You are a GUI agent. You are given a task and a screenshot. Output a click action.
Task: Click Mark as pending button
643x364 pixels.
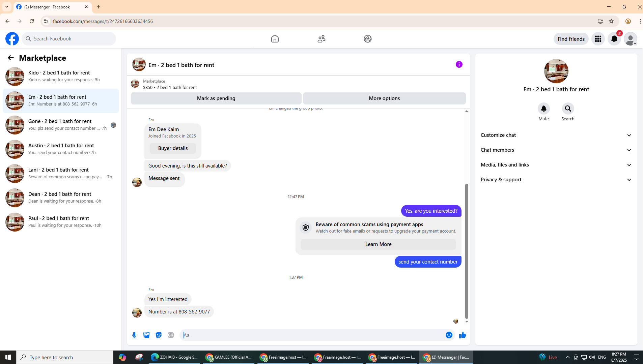tap(216, 98)
